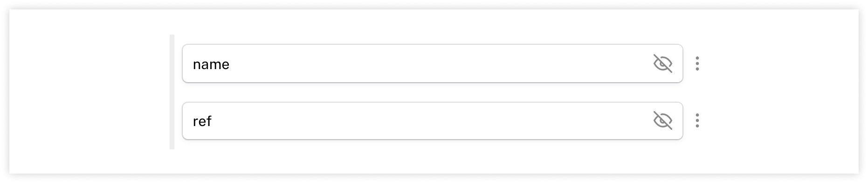Open three-dot menu beside name field
Image resolution: width=868 pixels, height=183 pixels.
point(697,63)
